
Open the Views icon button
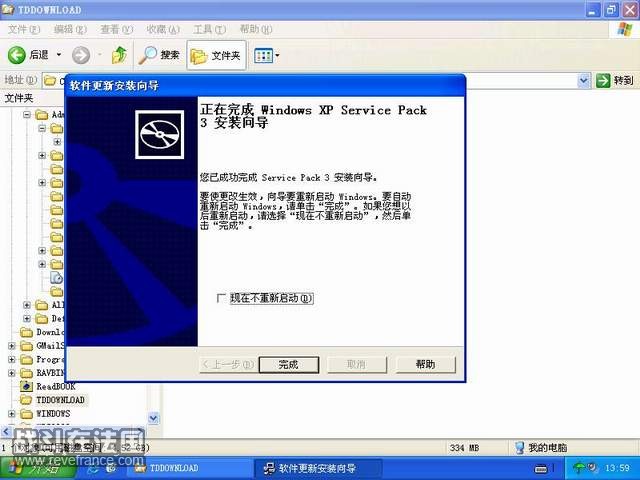coord(263,55)
